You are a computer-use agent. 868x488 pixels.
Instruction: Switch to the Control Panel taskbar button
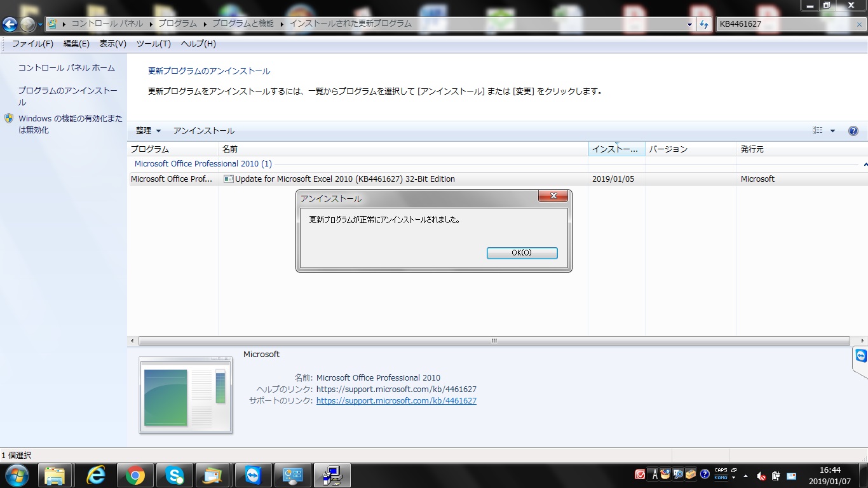click(x=293, y=475)
